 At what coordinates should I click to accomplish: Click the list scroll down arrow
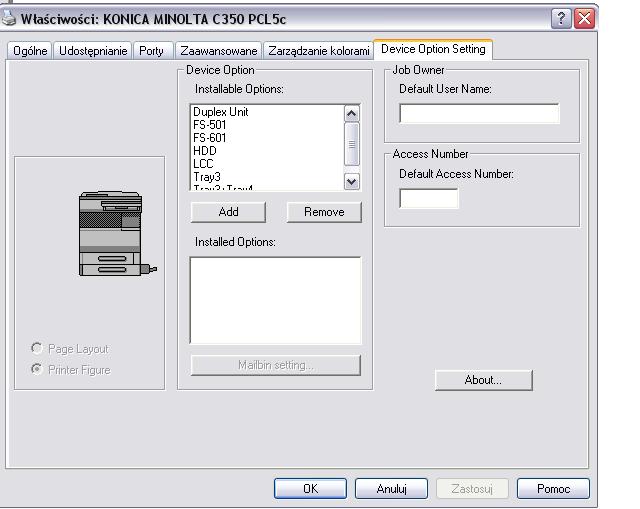click(x=352, y=181)
